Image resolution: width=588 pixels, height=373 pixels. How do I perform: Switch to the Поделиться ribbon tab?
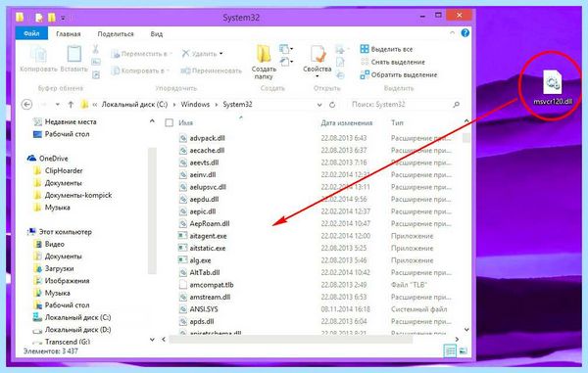[x=116, y=33]
